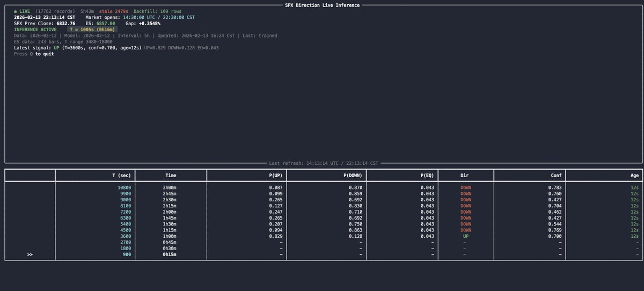Screen dimensions: 644x291
Task: Select the 0.750 P(DOWN) value
Action: (354, 224)
